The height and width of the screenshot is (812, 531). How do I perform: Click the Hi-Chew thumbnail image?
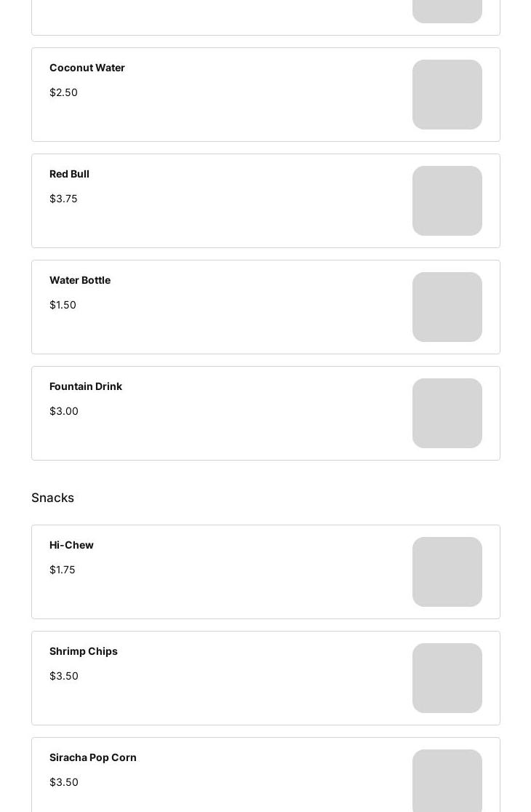pos(447,572)
